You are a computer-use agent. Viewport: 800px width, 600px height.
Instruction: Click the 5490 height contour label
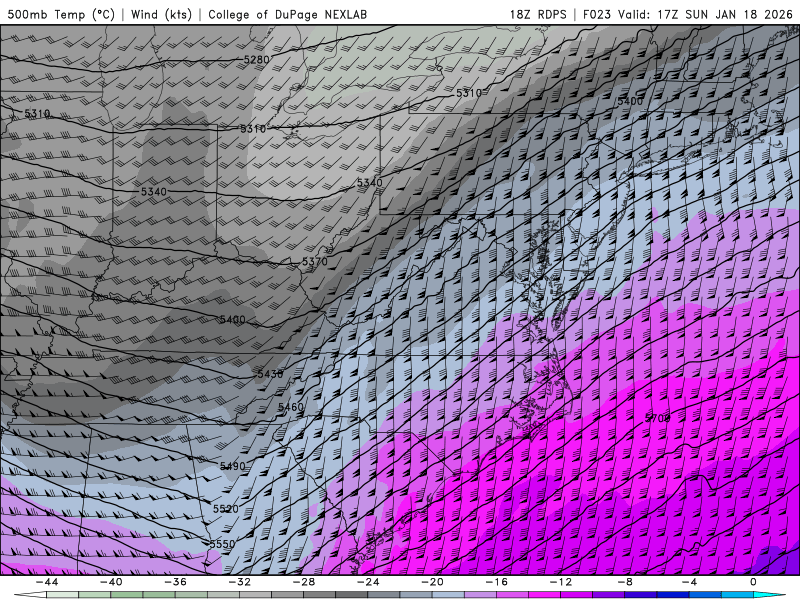pos(233,466)
